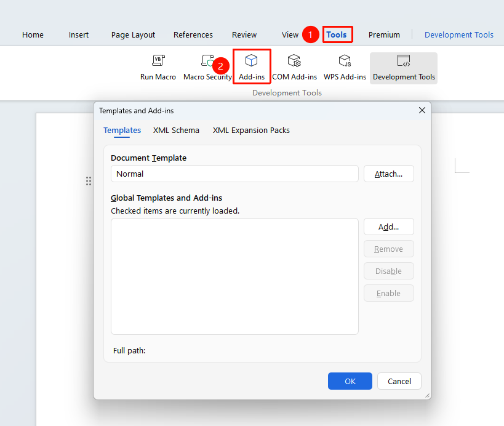Select the Templates tab in the dialog
The width and height of the screenshot is (504, 426).
pyautogui.click(x=122, y=131)
